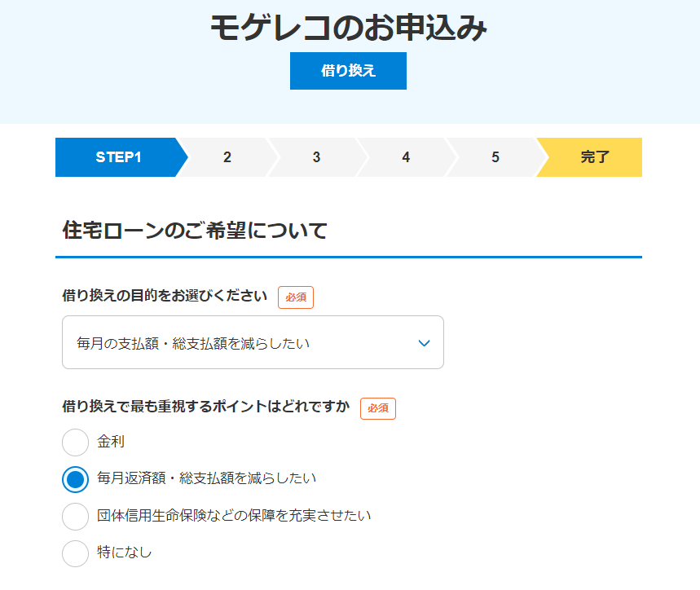Click the 住宅ローンのご希望について heading
Image resolution: width=700 pixels, height=590 pixels.
pos(195,231)
